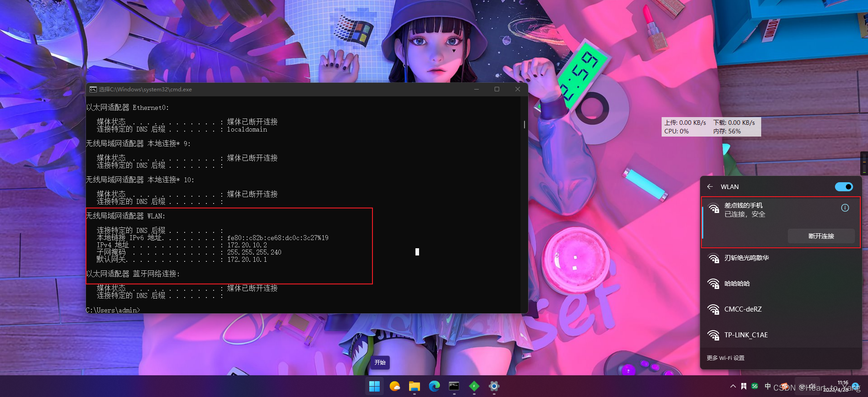Click the C:\Users\admin> prompt line
The image size is (868, 397).
113,310
